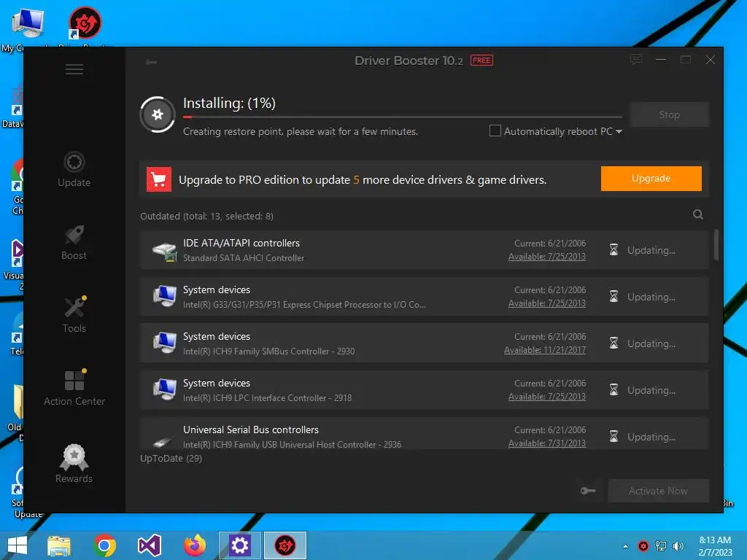Select Intel ICH9 LPC Interface Controller text

tap(267, 398)
